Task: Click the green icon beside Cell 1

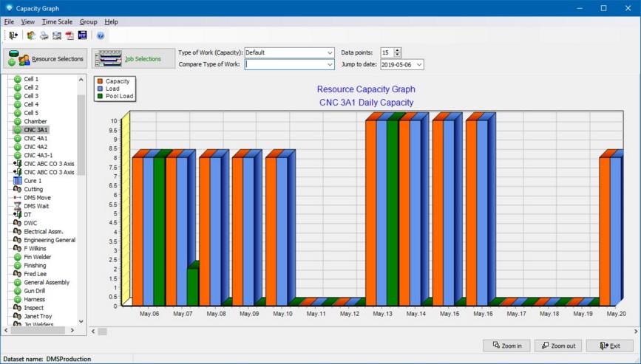Action: pyautogui.click(x=17, y=79)
